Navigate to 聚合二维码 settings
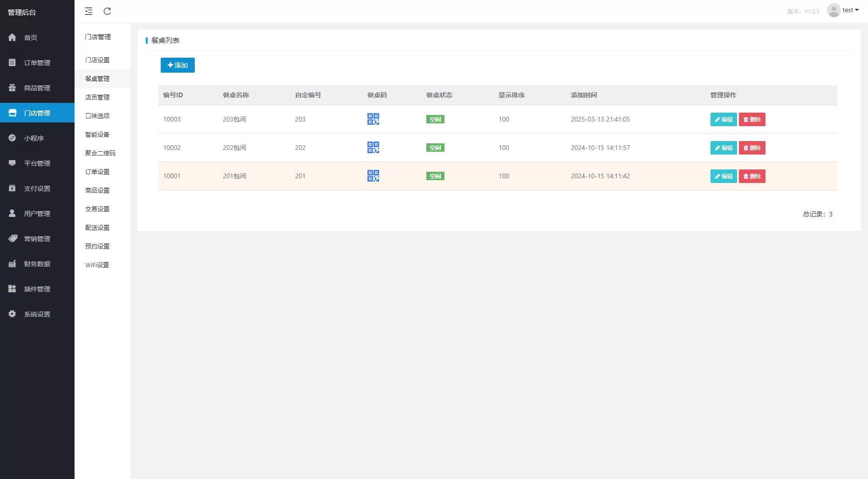Image resolution: width=868 pixels, height=479 pixels. point(100,153)
